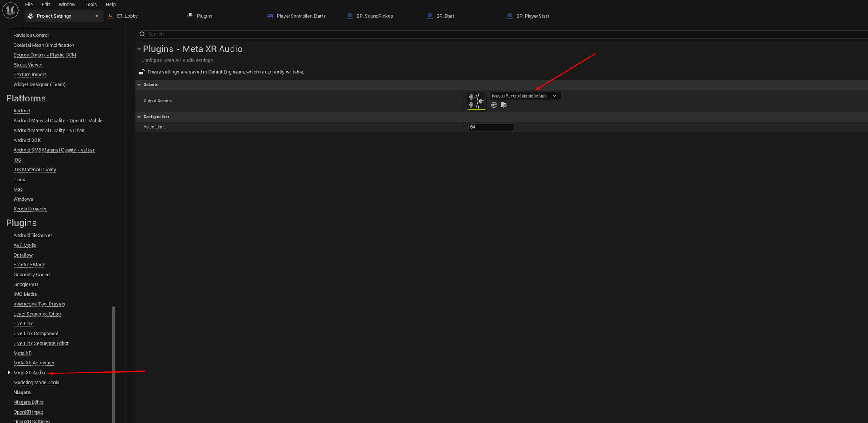Open Interactive Tool Presets settings

[x=39, y=304]
